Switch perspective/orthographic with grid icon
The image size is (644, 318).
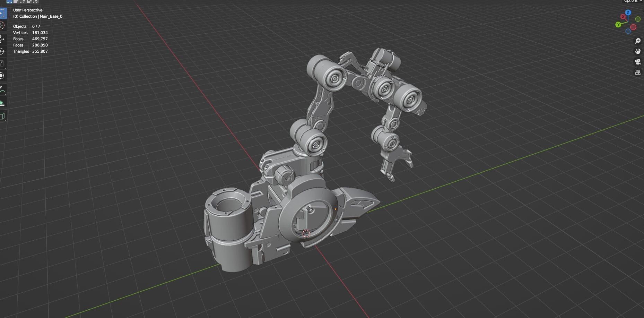[637, 72]
